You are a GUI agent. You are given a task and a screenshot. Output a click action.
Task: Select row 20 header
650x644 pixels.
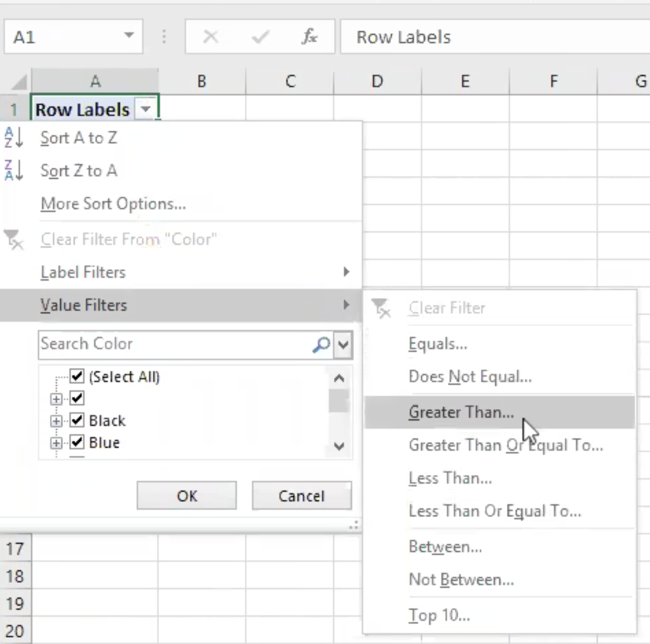[x=15, y=630]
